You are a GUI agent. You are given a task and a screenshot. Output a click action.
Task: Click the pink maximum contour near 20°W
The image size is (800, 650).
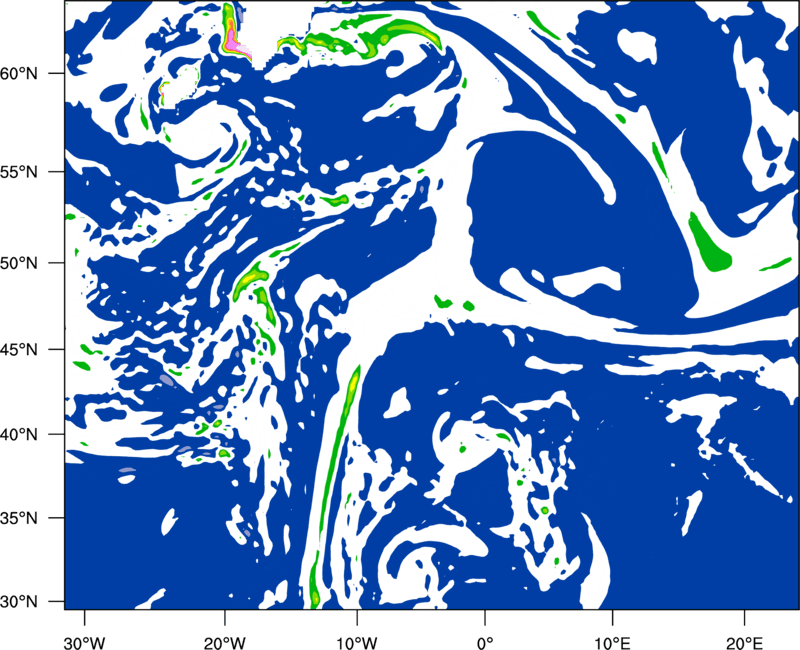(x=234, y=45)
